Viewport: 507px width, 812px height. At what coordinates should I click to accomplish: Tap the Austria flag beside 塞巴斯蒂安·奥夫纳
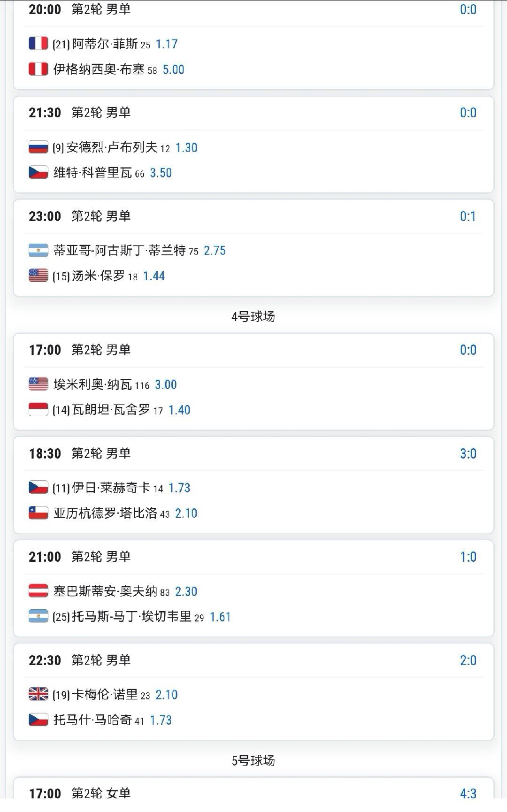38,591
